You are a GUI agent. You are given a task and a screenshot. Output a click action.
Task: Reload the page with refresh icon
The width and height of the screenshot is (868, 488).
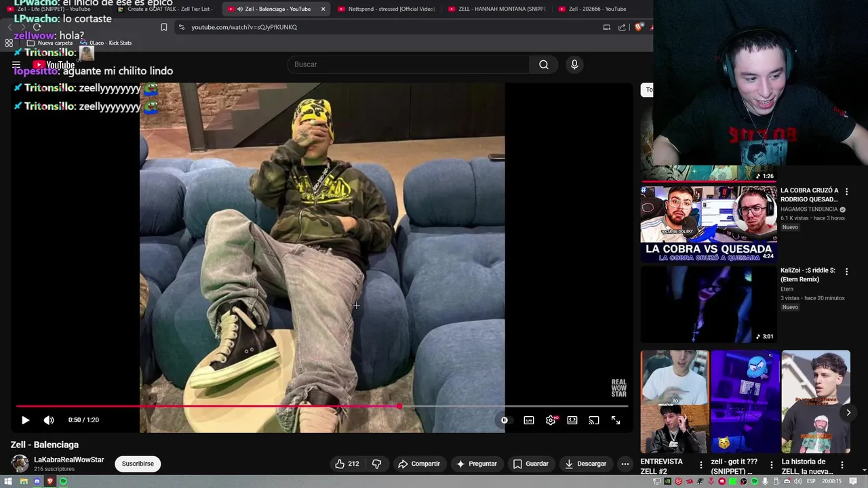click(x=37, y=27)
